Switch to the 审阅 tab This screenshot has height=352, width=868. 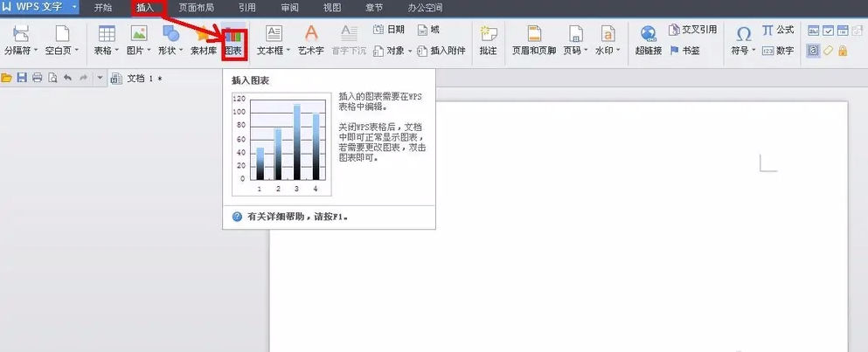pyautogui.click(x=290, y=8)
